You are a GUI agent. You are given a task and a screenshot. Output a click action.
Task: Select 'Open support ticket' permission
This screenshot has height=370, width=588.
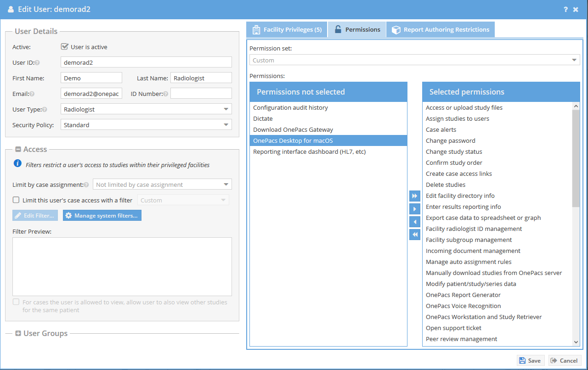(x=498, y=328)
